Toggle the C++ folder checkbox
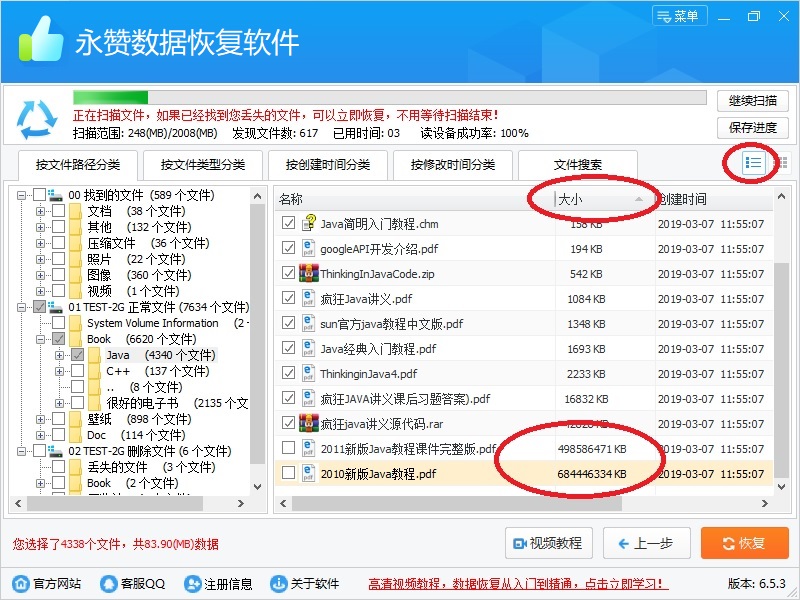The height and width of the screenshot is (600, 800). [77, 371]
